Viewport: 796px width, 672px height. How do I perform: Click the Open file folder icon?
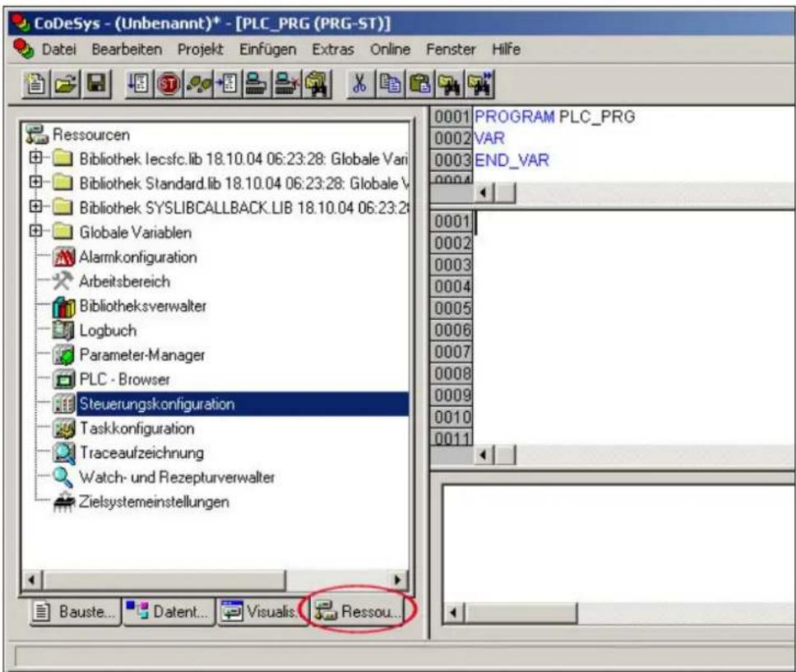click(66, 83)
